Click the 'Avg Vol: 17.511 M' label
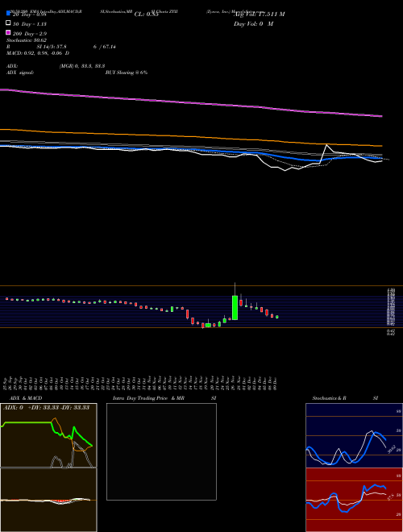Screen dimensions: 403x532 tap(259, 15)
